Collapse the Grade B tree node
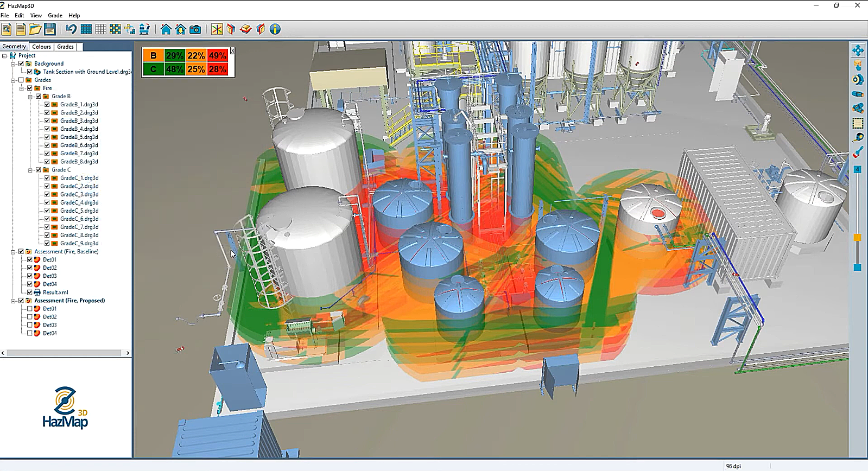This screenshot has height=471, width=868. 30,97
